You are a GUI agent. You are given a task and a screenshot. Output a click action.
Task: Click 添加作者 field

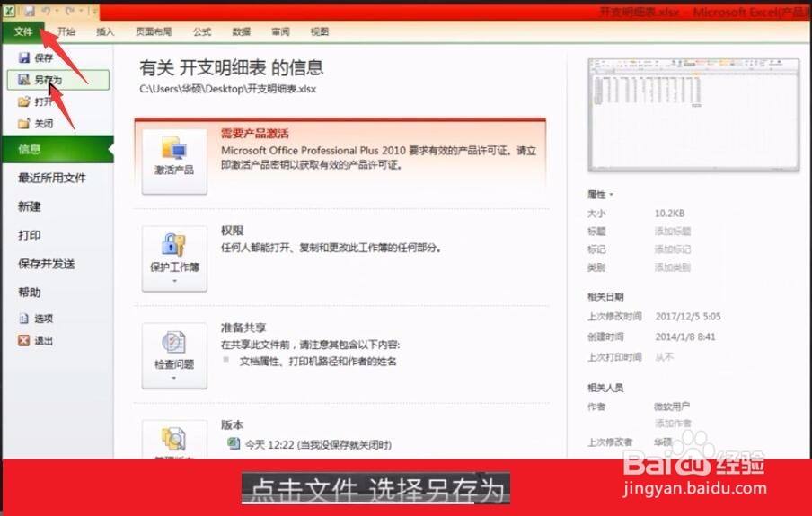coord(673,424)
